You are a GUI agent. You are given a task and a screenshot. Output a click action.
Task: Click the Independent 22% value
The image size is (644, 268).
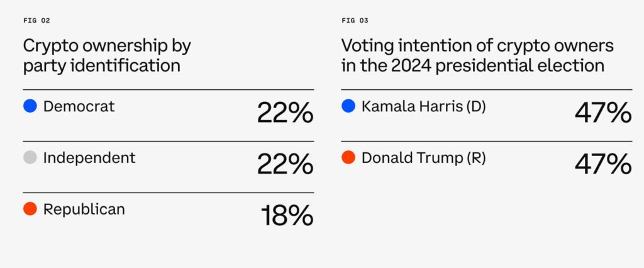[x=285, y=164]
